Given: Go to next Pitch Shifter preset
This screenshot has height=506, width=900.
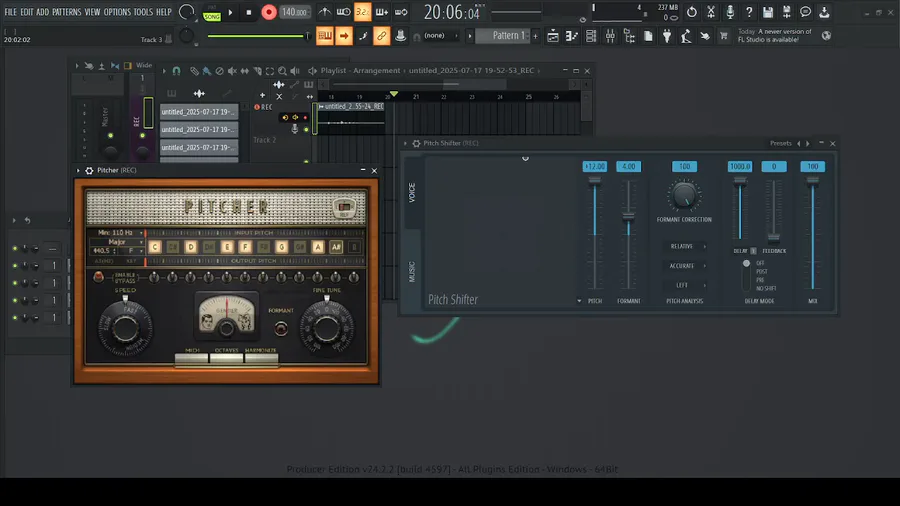Looking at the screenshot, I should (x=808, y=143).
